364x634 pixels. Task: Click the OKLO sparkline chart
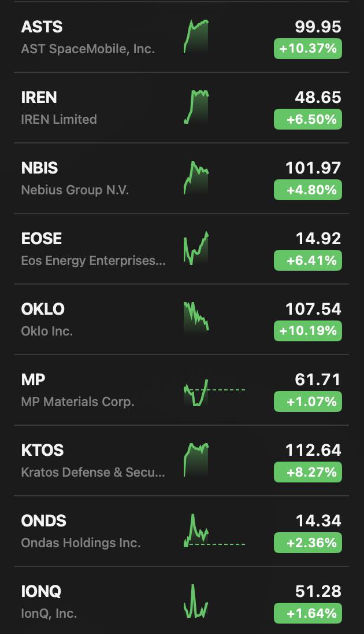(x=196, y=316)
